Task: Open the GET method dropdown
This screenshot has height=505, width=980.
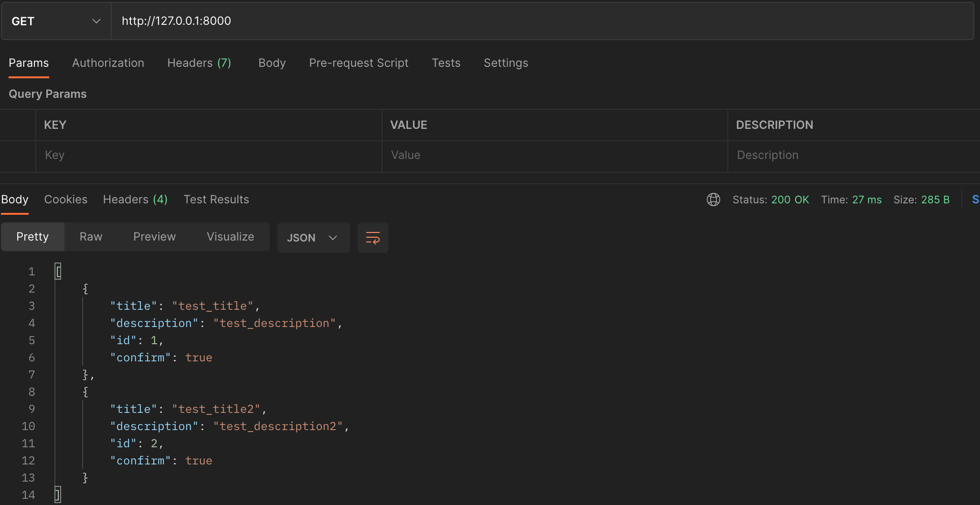Action: coord(56,21)
